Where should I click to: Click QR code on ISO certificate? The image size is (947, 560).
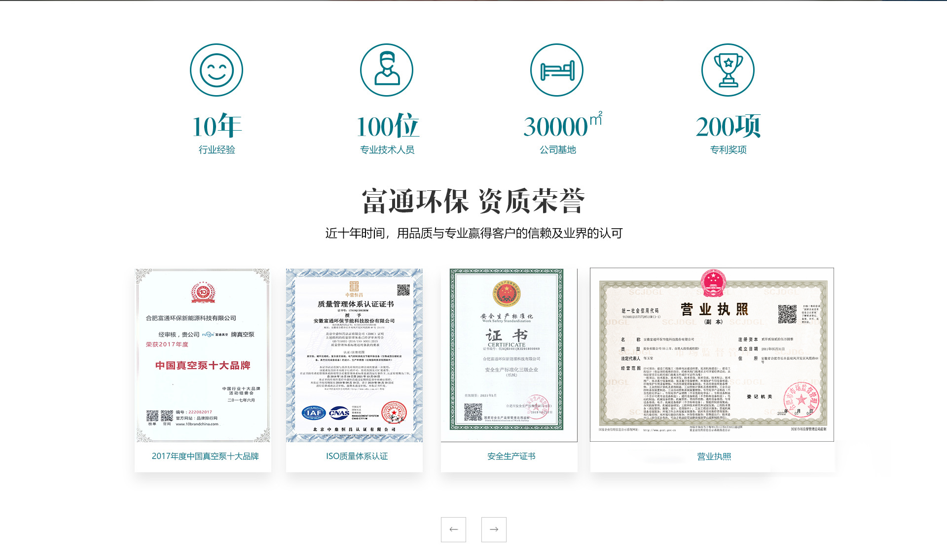click(x=403, y=290)
